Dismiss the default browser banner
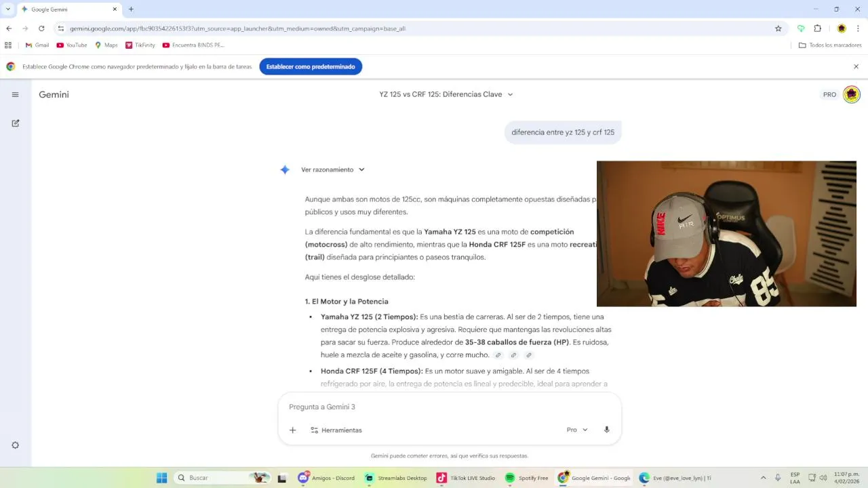This screenshot has width=868, height=488. (x=856, y=66)
